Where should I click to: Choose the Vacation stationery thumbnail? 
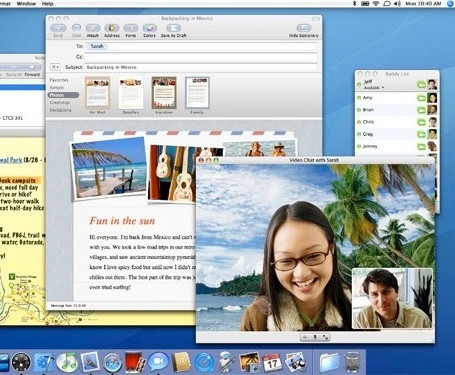click(164, 93)
